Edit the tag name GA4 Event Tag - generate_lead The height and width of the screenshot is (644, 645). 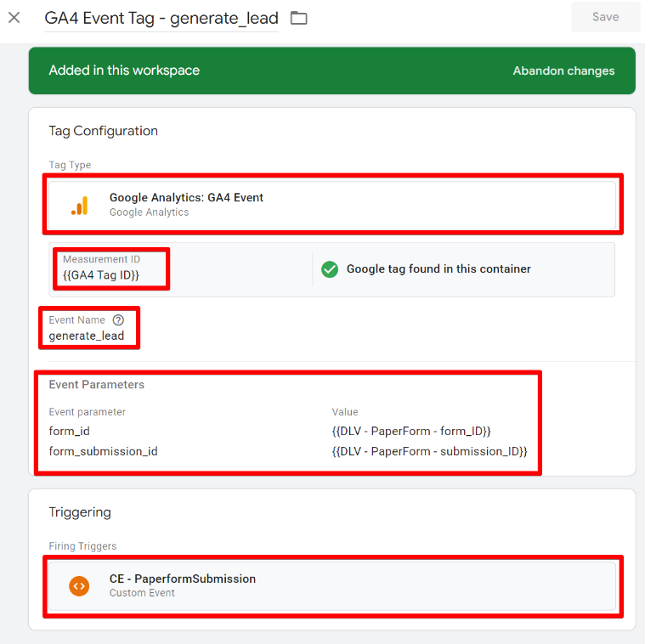click(x=161, y=19)
